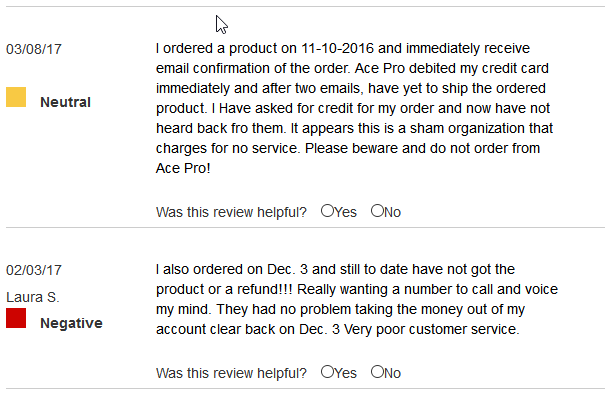Click 'No' text label in Negative review
The image size is (612, 394).
click(393, 373)
